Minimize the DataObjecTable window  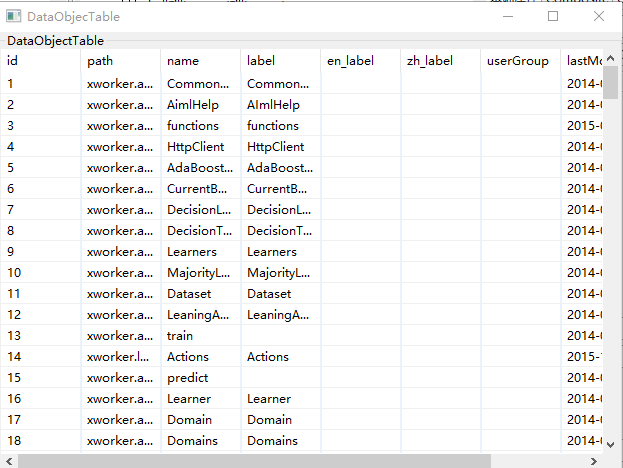click(508, 16)
